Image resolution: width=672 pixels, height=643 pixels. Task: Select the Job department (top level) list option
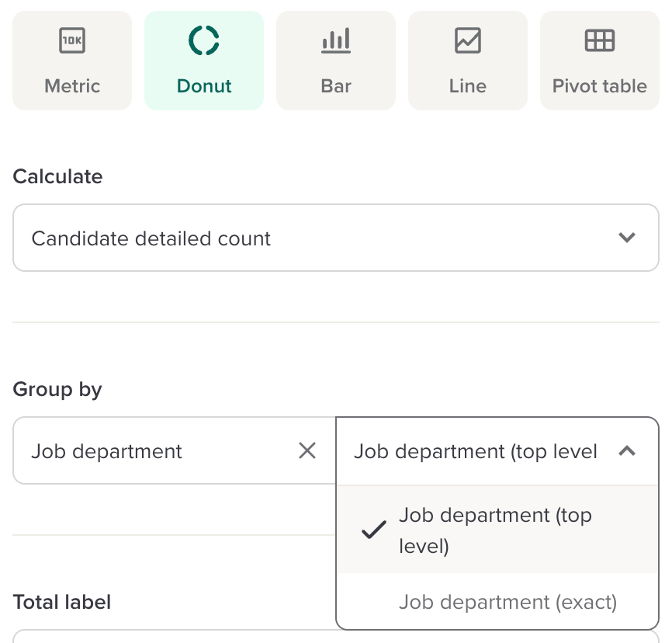(497, 530)
